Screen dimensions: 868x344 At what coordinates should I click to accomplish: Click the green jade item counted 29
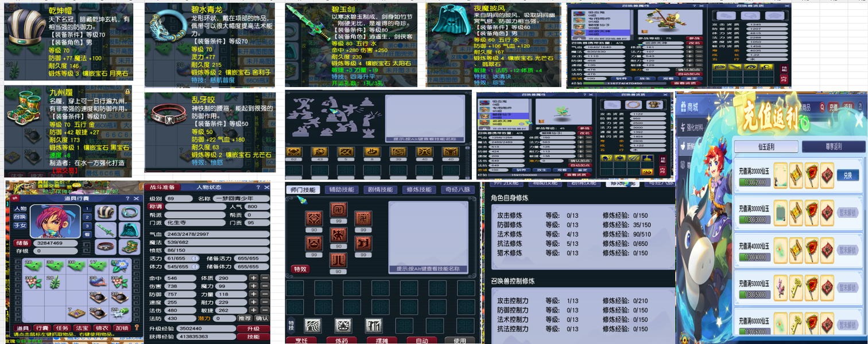tap(119, 313)
